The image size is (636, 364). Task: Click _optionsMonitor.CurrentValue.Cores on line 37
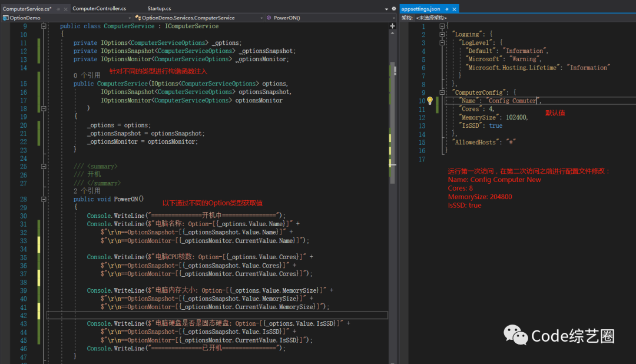[238, 274]
